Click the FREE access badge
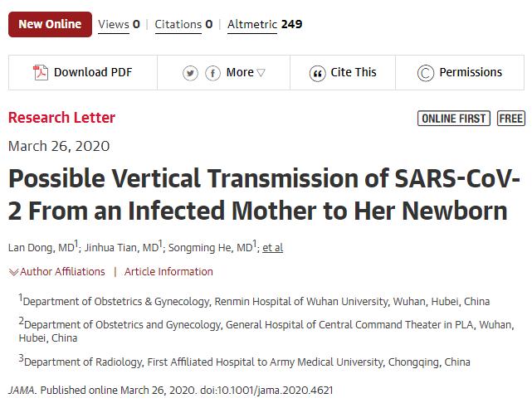This screenshot has height=403, width=532. click(511, 119)
